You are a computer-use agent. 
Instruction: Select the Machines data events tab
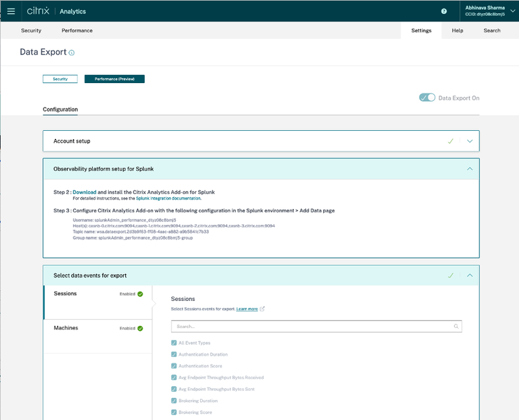pyautogui.click(x=98, y=336)
